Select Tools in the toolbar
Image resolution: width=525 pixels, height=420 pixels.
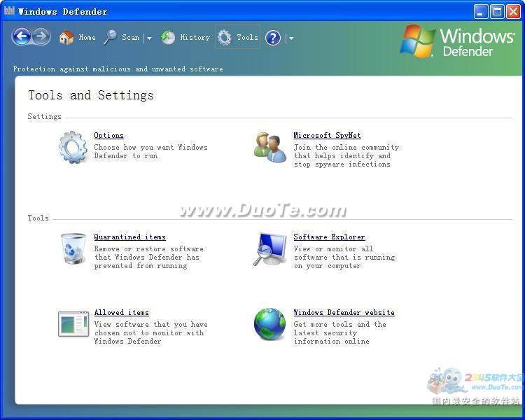point(238,38)
